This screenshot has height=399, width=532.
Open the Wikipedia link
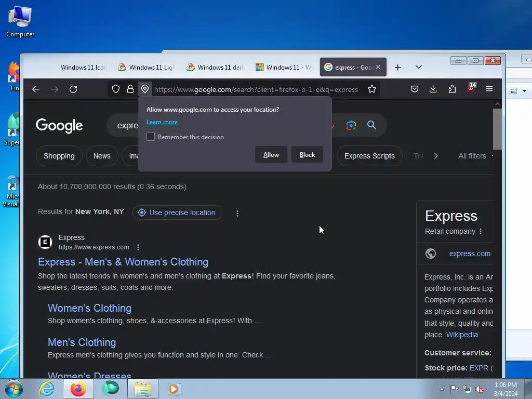462,335
